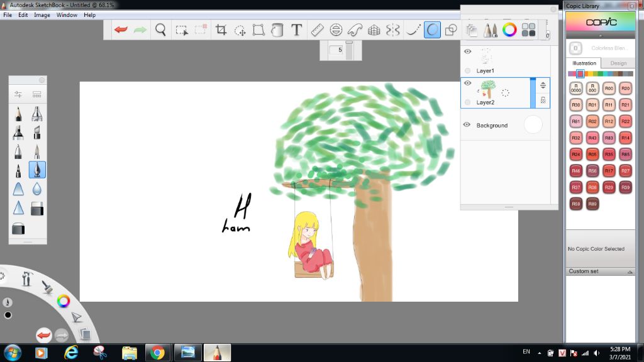
Task: Click the red Undo arrow in top toolbar
Action: pyautogui.click(x=121, y=30)
